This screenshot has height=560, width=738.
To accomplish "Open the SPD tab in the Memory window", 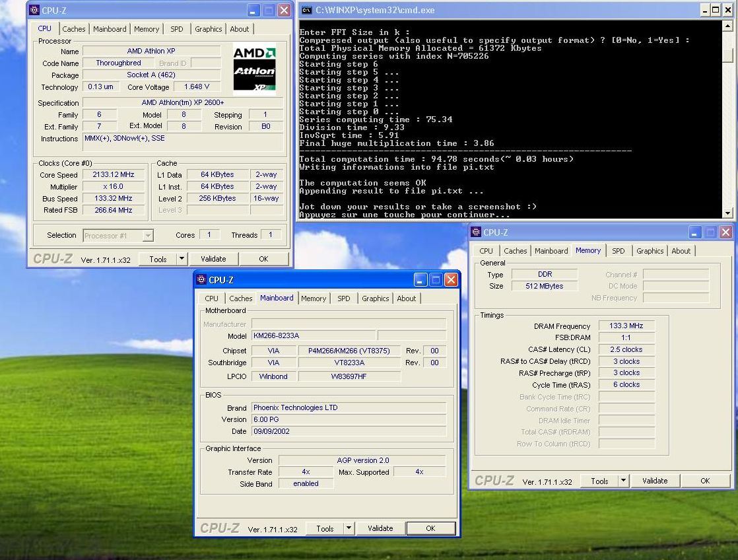I will (619, 250).
